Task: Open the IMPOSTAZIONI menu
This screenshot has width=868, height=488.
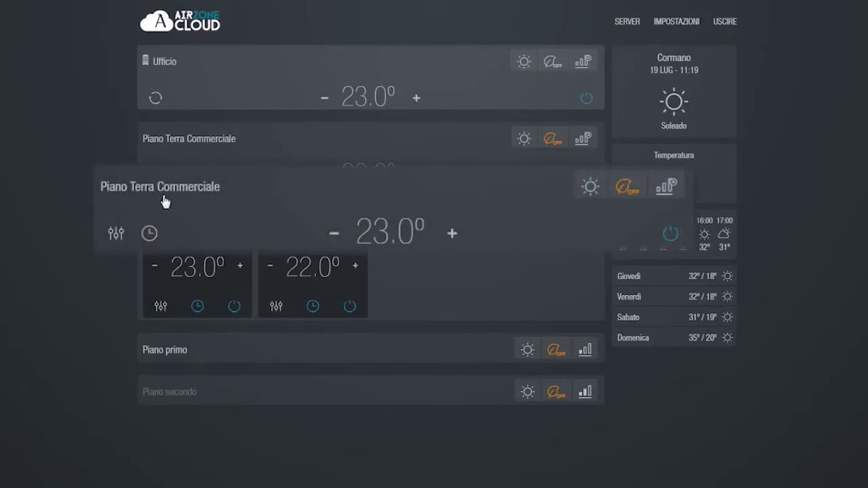Action: [x=676, y=22]
